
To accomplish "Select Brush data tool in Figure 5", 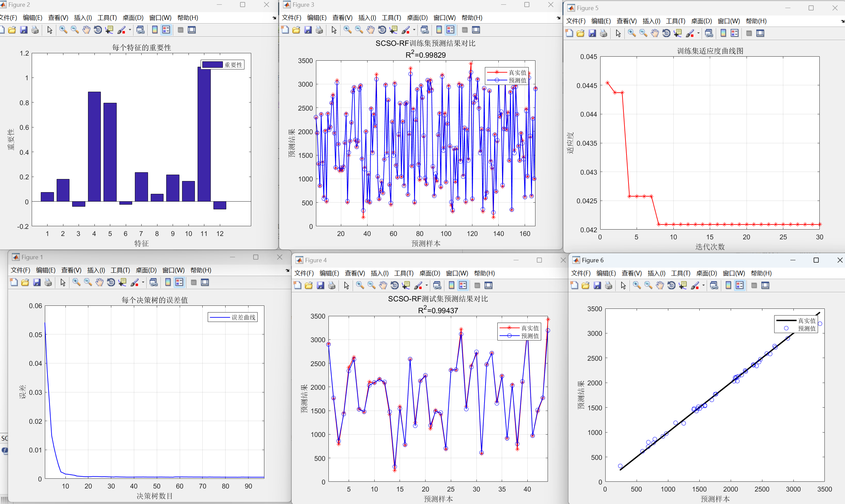I will 690,33.
